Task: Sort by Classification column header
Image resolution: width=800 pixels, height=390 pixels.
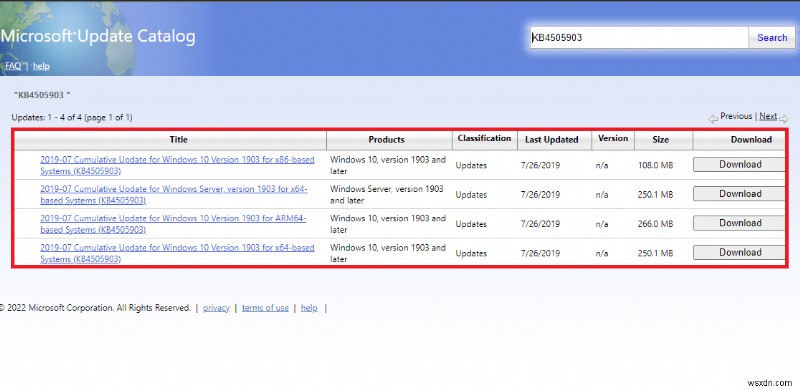Action: coord(484,138)
